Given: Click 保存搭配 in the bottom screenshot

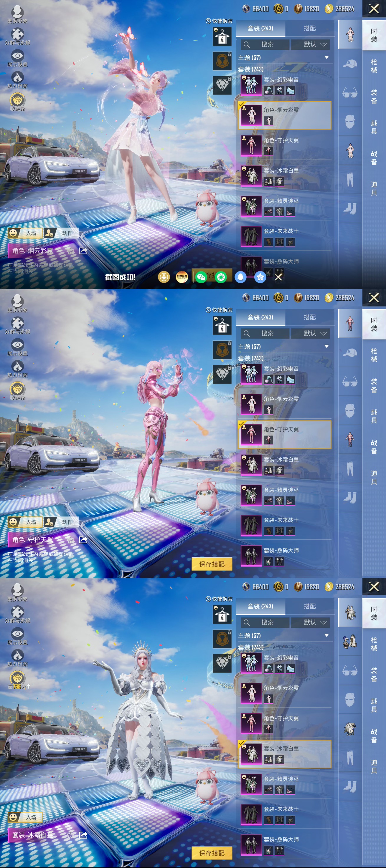Looking at the screenshot, I should 212,853.
